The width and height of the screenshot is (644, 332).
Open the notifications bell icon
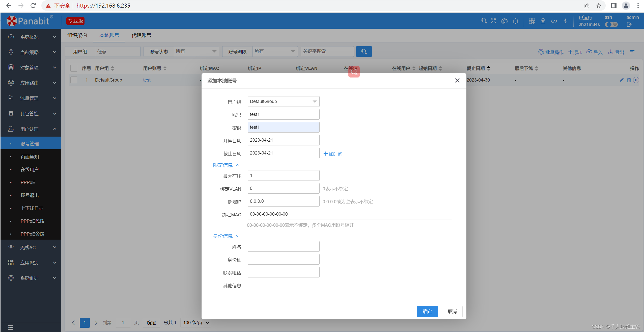(x=516, y=21)
